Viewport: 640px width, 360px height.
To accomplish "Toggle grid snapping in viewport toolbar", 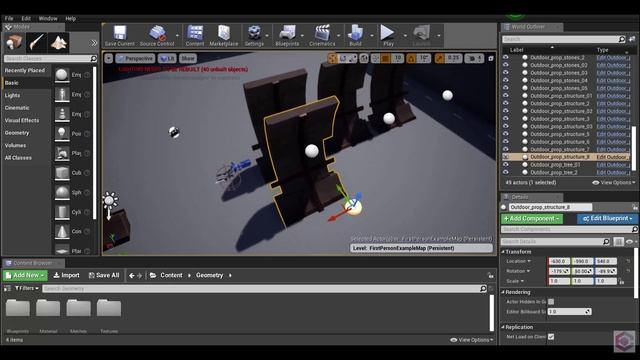I will pyautogui.click(x=386, y=59).
